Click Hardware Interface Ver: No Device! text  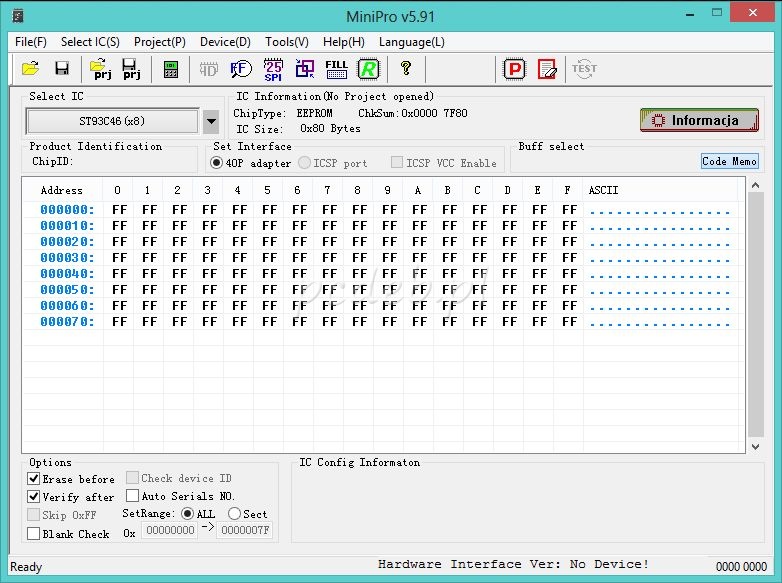coord(513,564)
